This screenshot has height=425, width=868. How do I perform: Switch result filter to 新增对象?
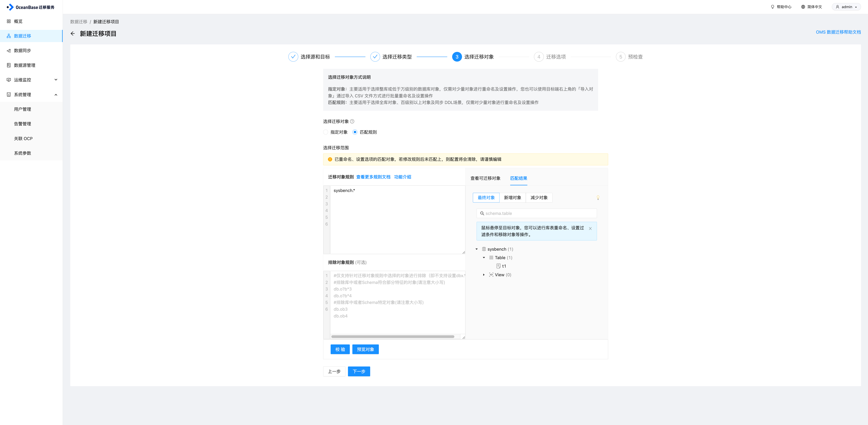coord(512,198)
